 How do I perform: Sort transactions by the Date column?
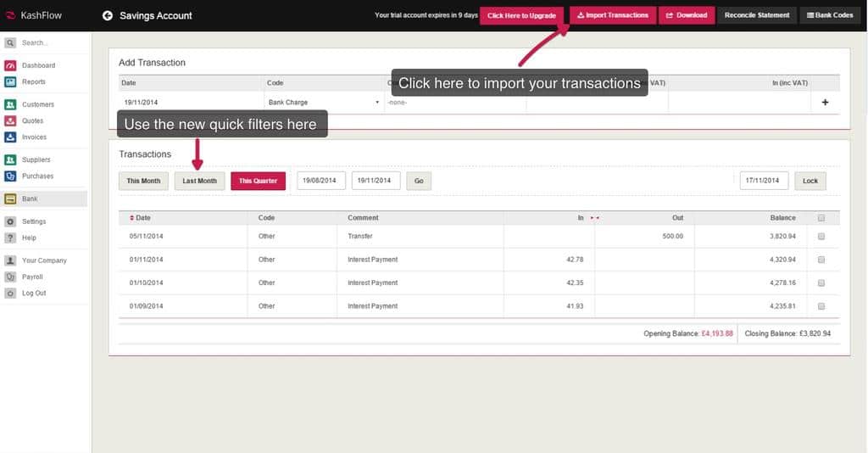140,218
